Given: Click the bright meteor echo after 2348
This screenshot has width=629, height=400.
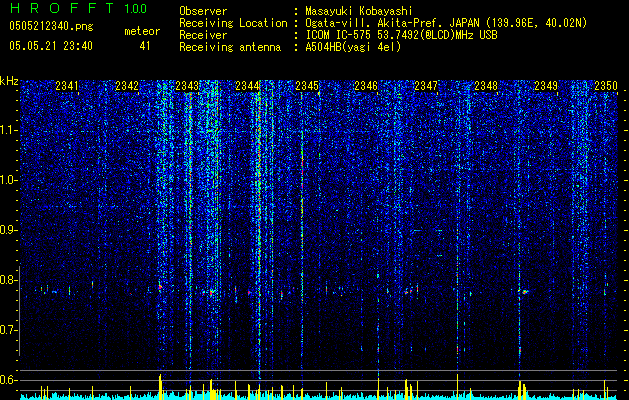Looking at the screenshot, I should click(525, 292).
